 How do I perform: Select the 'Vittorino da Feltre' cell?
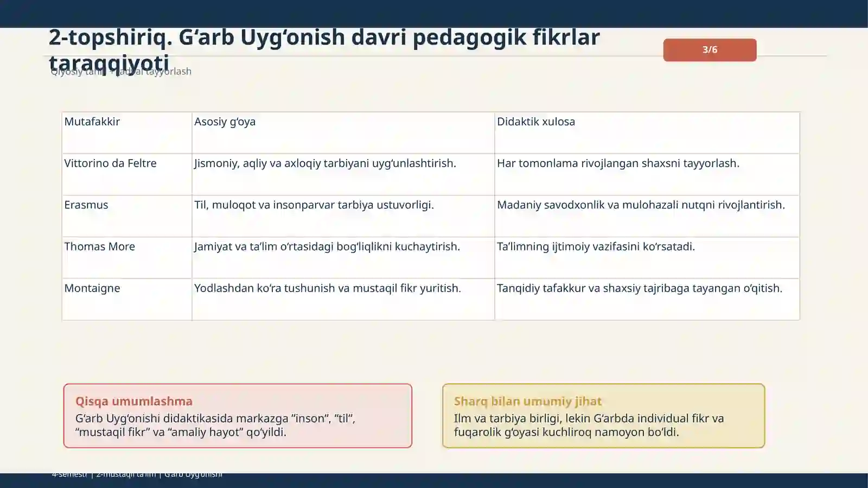tap(127, 175)
